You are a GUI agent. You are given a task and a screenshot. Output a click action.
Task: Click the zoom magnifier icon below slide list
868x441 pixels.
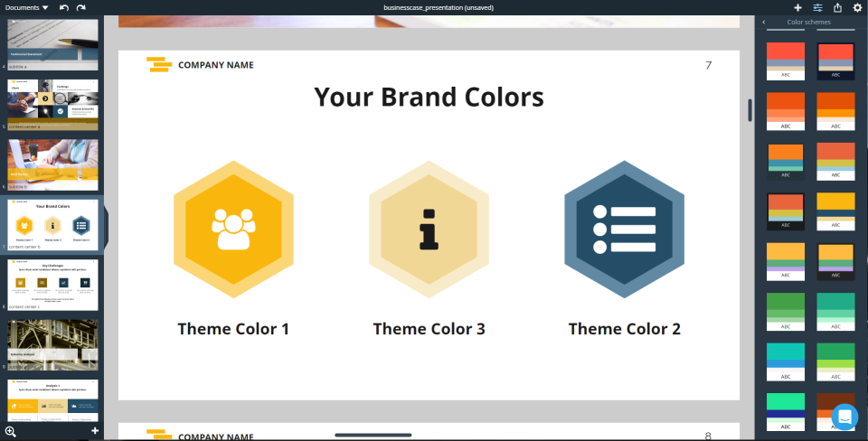pos(11,432)
